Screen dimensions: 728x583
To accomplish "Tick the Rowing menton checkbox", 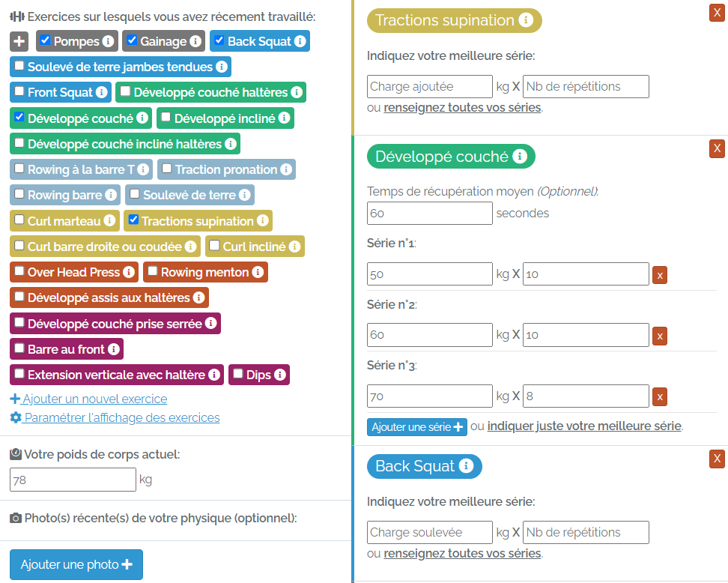I will 152,271.
